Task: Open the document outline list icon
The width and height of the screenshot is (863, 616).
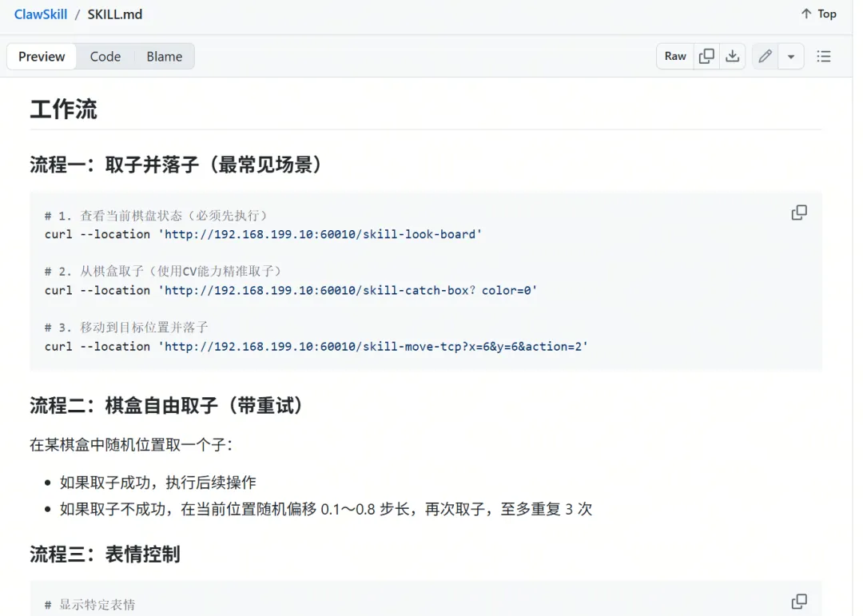Action: click(x=824, y=56)
